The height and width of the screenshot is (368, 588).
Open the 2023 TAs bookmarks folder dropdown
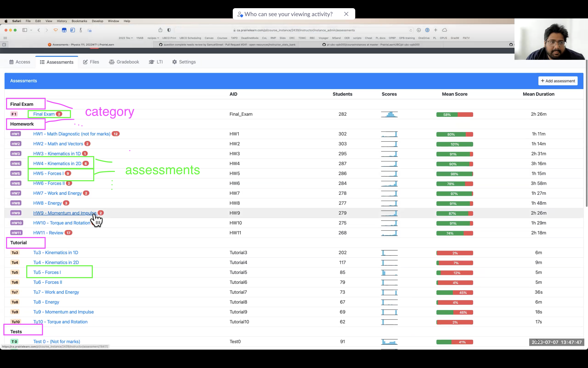126,38
